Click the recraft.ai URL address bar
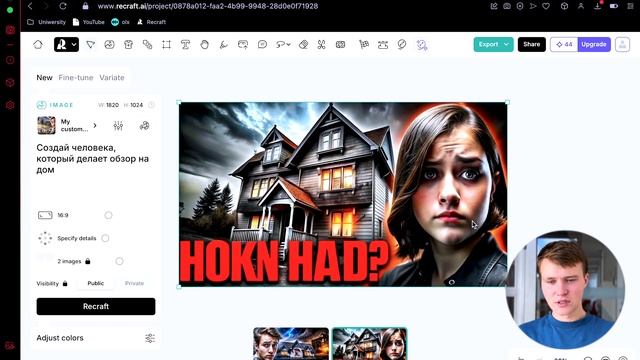Screen dimensions: 640x360 tap(208, 6)
